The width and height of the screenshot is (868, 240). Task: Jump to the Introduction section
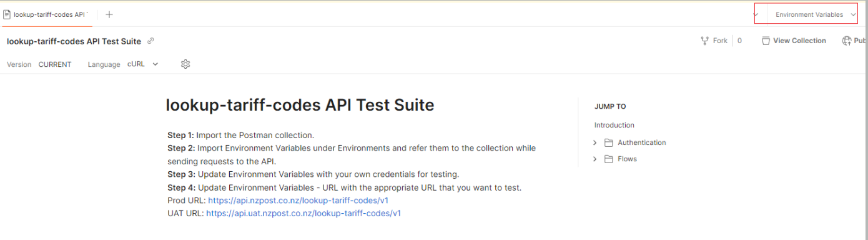click(x=614, y=125)
